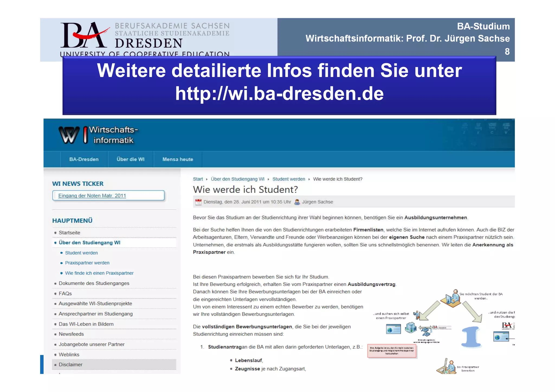Open Ausgewählte WI-Studienprojekte menu entry
The width and height of the screenshot is (555, 392).
pyautogui.click(x=95, y=304)
